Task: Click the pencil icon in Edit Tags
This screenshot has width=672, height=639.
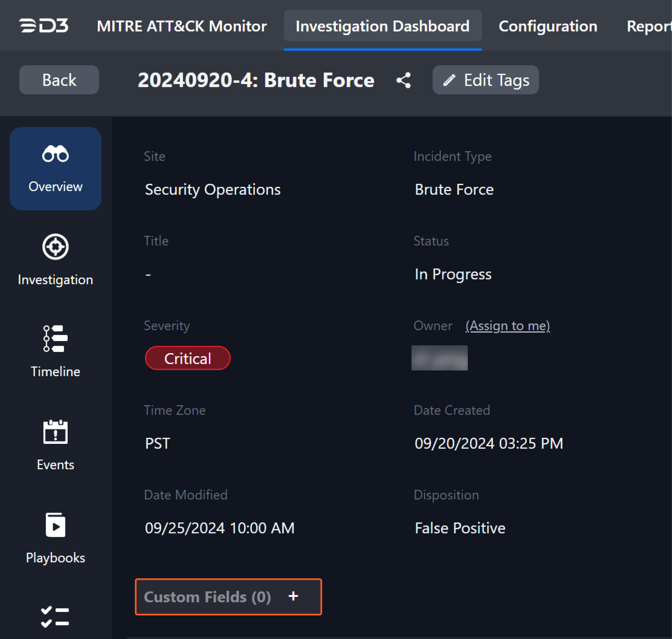Action: pos(449,80)
